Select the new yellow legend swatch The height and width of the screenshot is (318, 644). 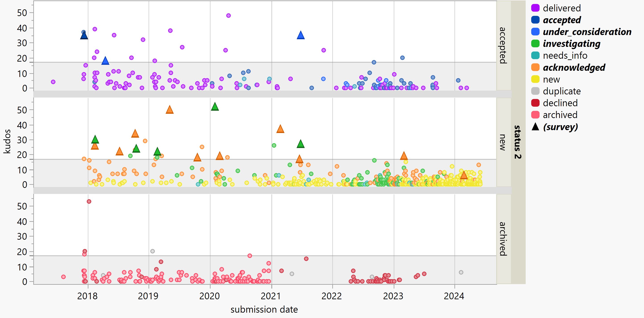pyautogui.click(x=535, y=79)
